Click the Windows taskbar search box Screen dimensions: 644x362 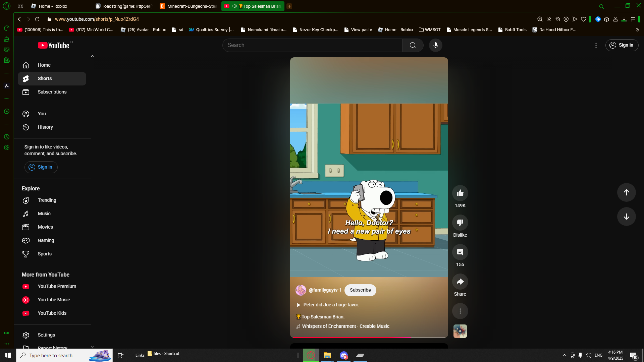(x=64, y=355)
